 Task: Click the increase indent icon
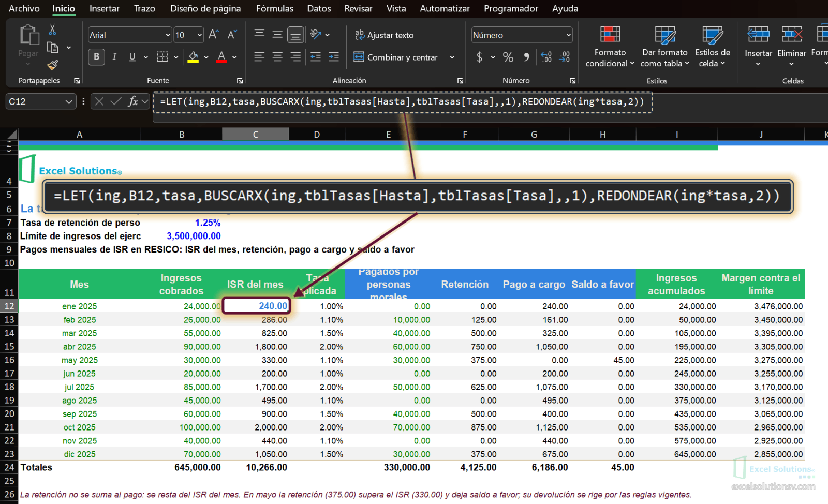pos(334,57)
